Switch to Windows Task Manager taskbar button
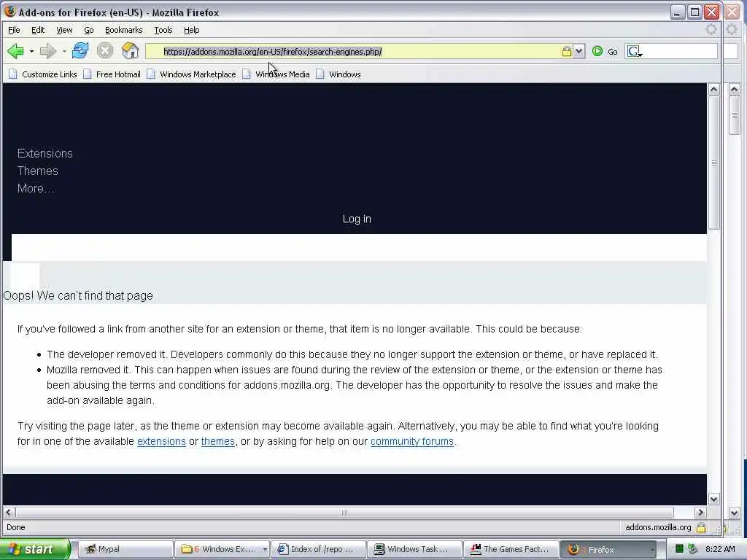Image resolution: width=747 pixels, height=560 pixels. pyautogui.click(x=415, y=549)
